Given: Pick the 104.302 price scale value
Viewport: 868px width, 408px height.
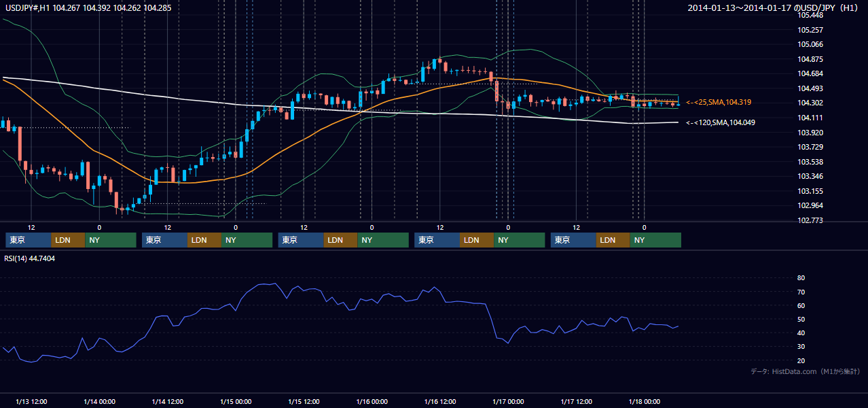Looking at the screenshot, I should coord(809,103).
